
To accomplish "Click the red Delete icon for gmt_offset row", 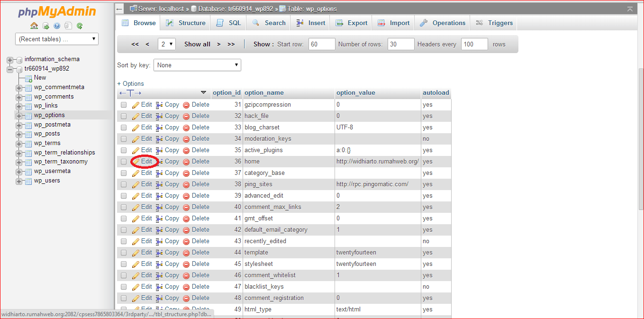I will click(x=186, y=219).
